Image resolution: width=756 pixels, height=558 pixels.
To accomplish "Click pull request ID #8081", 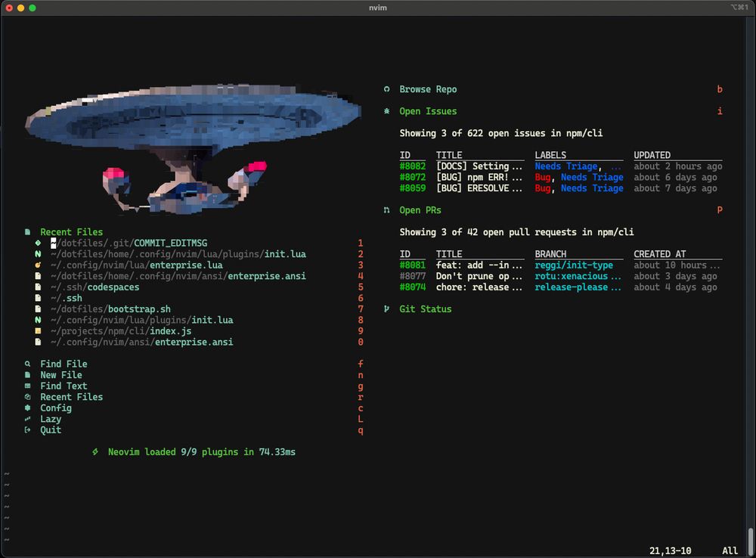I will tap(413, 265).
